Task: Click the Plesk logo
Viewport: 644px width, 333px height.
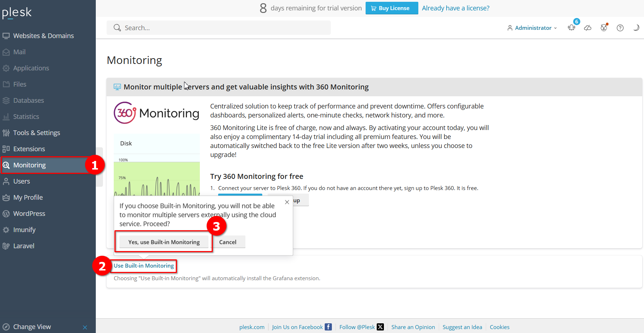Action: [x=17, y=13]
